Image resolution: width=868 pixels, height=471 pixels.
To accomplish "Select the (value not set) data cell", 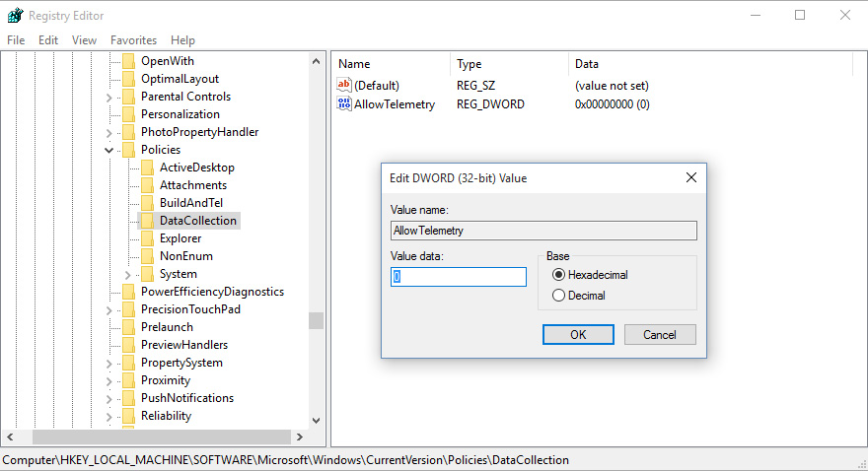I will pyautogui.click(x=612, y=86).
